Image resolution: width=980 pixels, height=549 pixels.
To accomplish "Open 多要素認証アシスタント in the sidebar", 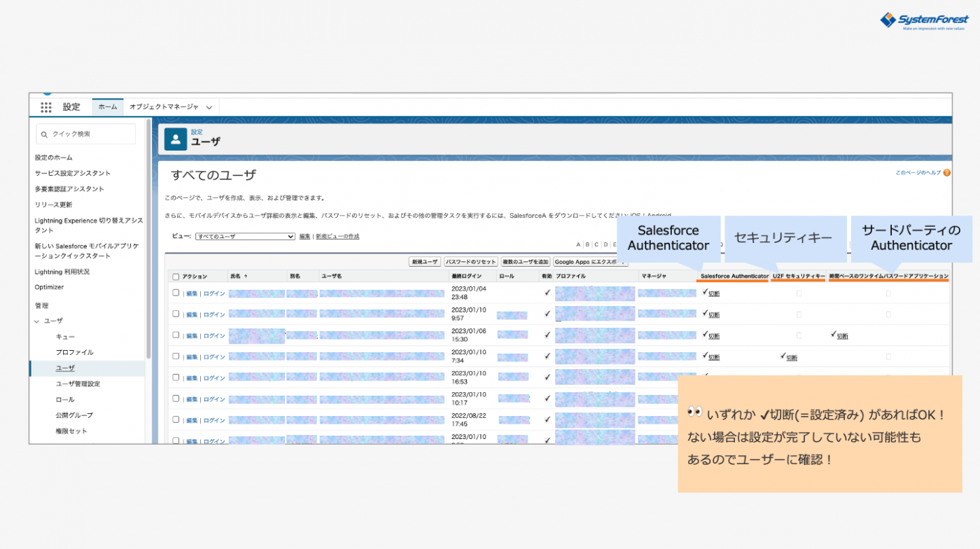I will (x=69, y=189).
